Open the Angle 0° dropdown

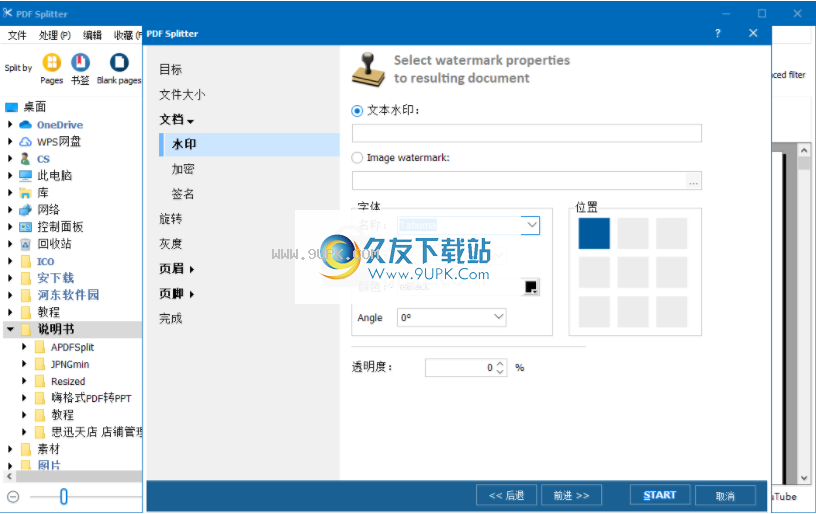498,317
